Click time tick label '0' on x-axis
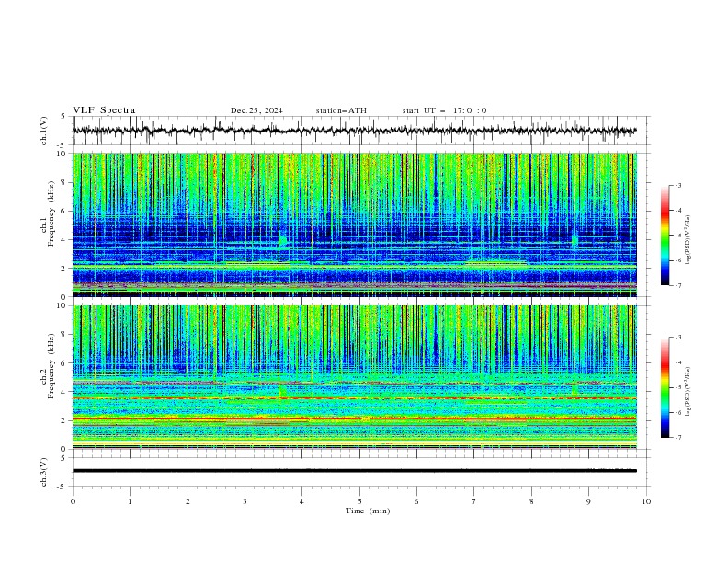Viewport: 728px width, 563px height. (x=73, y=501)
